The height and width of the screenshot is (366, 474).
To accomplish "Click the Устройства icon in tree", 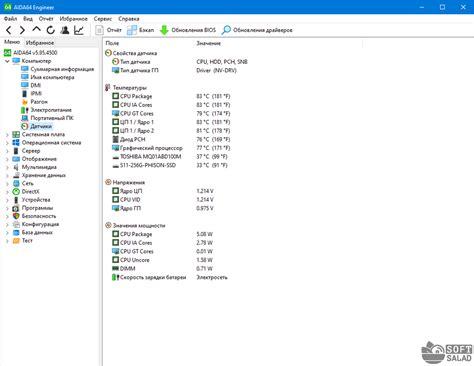I will pyautogui.click(x=16, y=200).
